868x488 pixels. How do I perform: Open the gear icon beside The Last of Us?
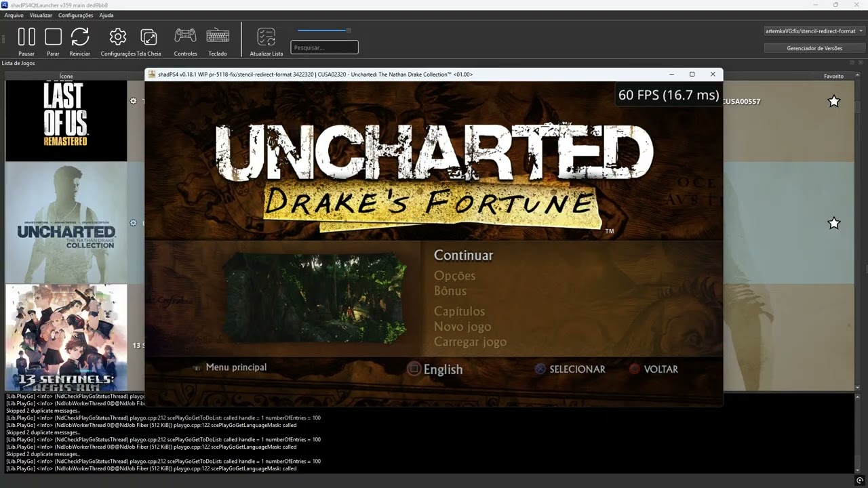[133, 101]
